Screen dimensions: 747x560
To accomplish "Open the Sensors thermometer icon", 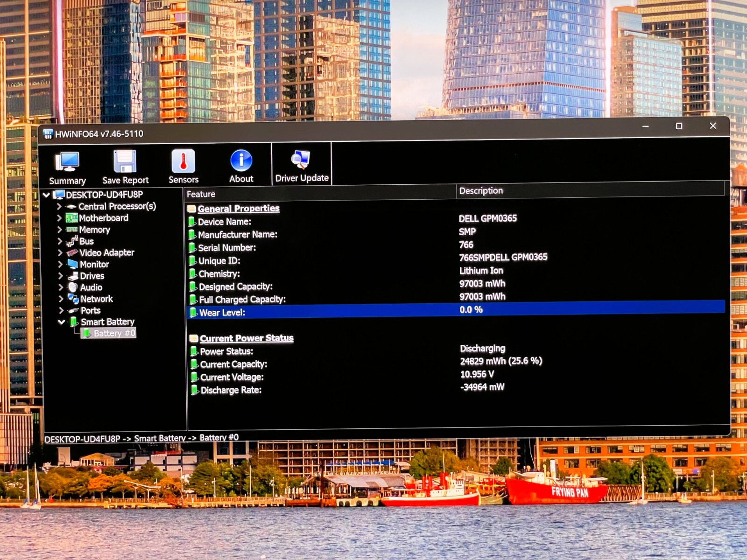I will coord(183,161).
